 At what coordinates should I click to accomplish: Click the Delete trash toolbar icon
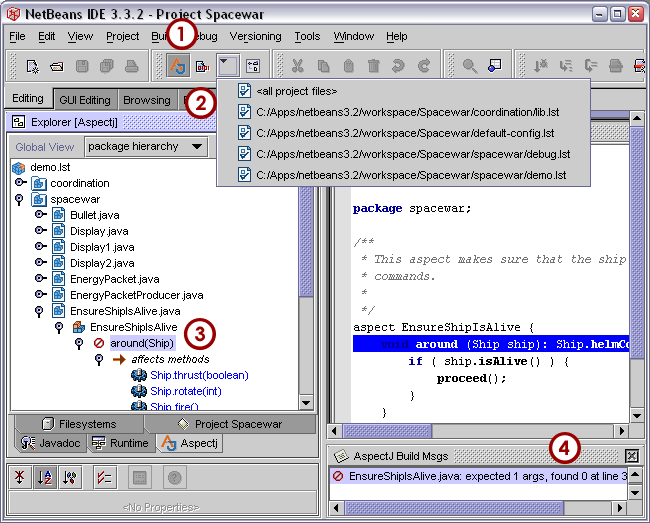click(373, 66)
